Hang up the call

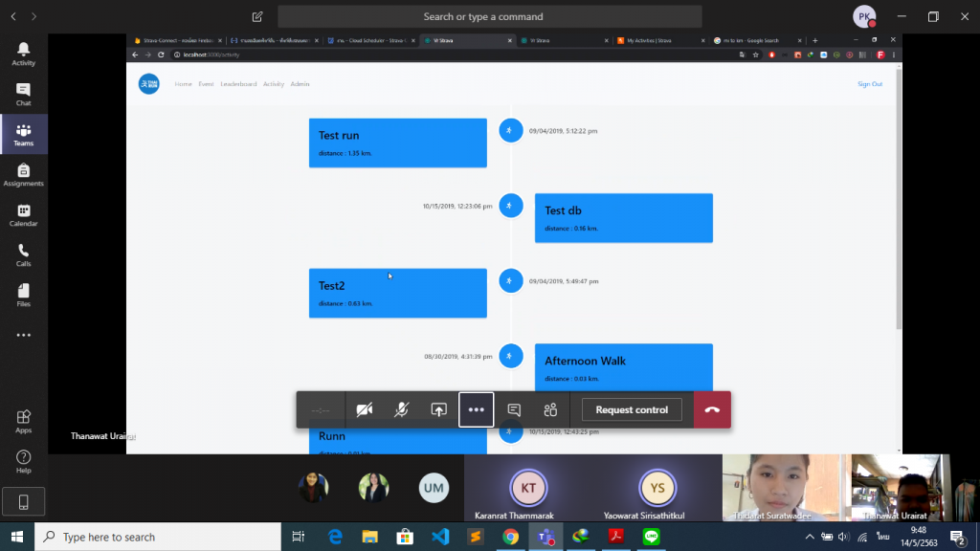[x=712, y=409]
